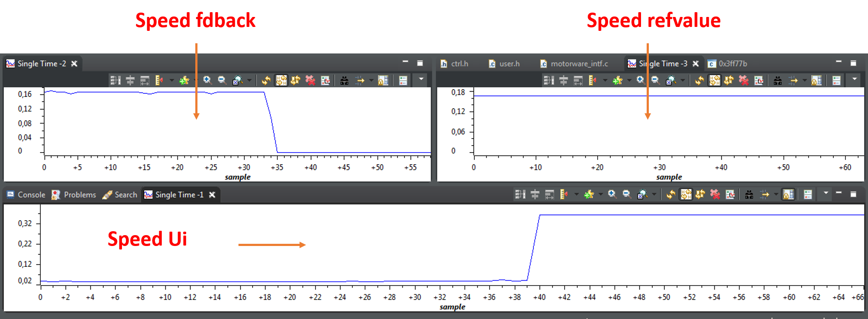
Task: Expand measurement marker dropdown arrow in Single Time -1
Action: (576, 194)
